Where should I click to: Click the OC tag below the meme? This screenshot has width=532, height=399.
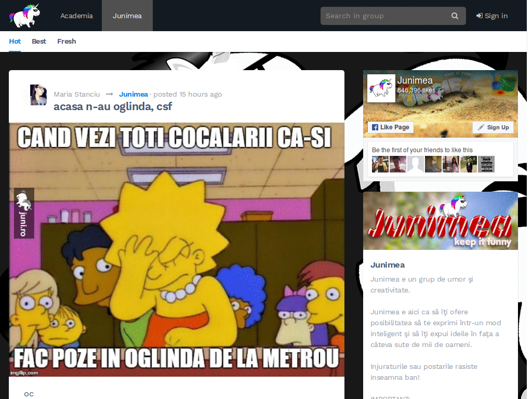click(x=29, y=394)
